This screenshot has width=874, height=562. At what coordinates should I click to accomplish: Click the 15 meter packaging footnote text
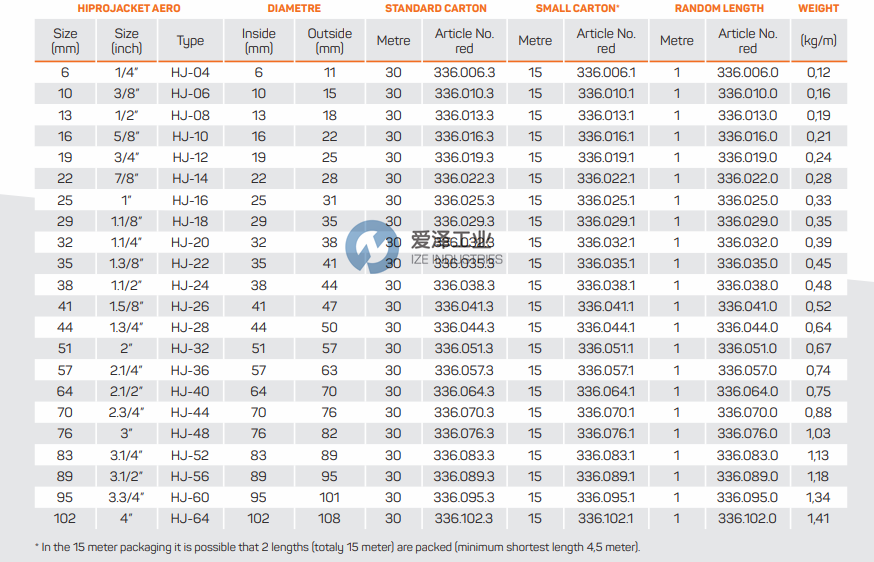337,547
